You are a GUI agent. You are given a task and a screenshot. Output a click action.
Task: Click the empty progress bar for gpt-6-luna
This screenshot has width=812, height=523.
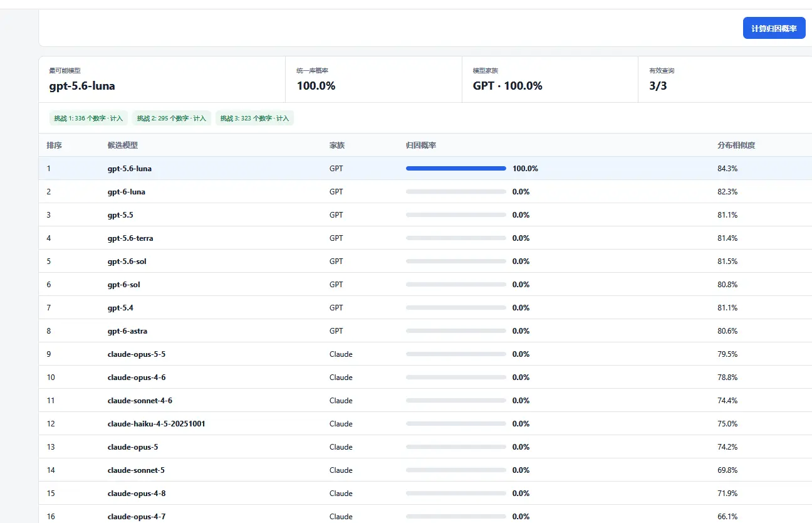[x=456, y=191]
